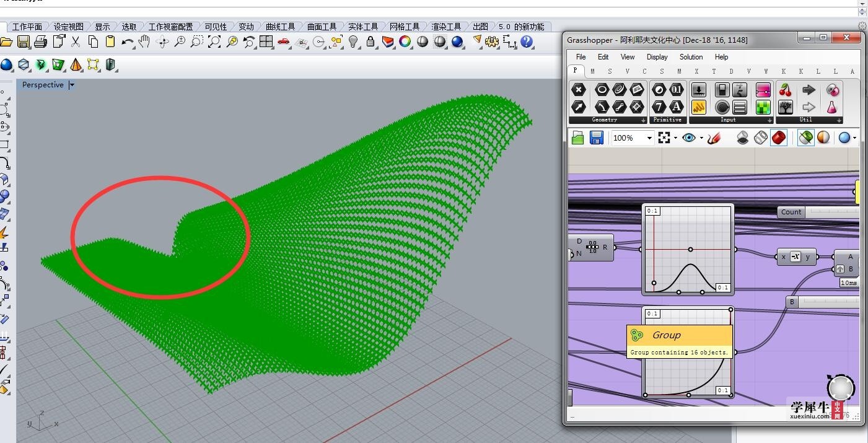Image resolution: width=868 pixels, height=443 pixels.
Task: Open preview mesh quality dropdown arrow
Action: (x=855, y=138)
